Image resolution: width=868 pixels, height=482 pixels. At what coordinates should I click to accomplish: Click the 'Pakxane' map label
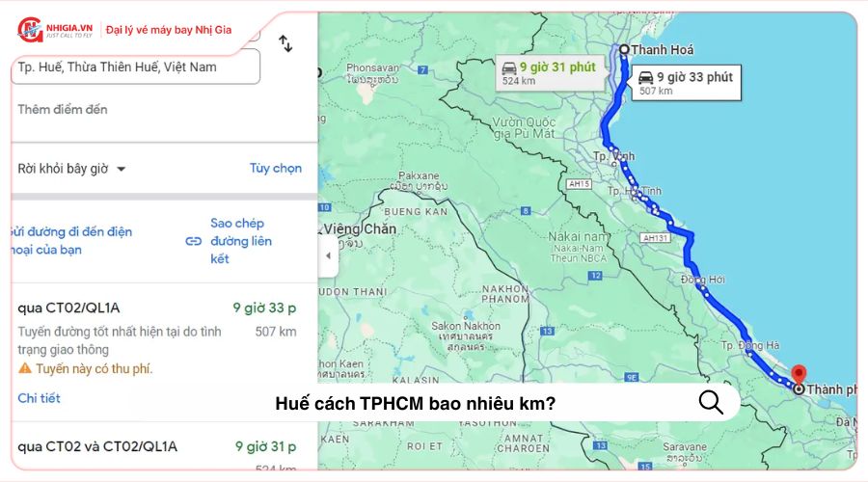pyautogui.click(x=419, y=175)
